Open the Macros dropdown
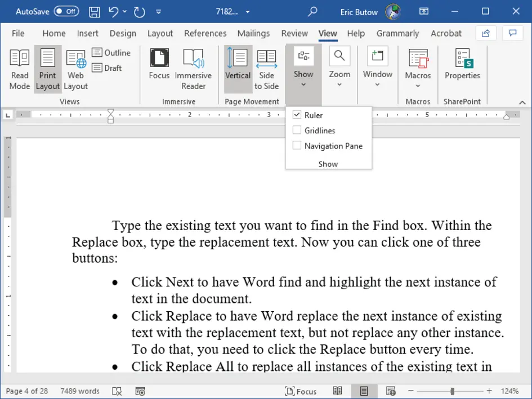The width and height of the screenshot is (532, 399). (418, 69)
